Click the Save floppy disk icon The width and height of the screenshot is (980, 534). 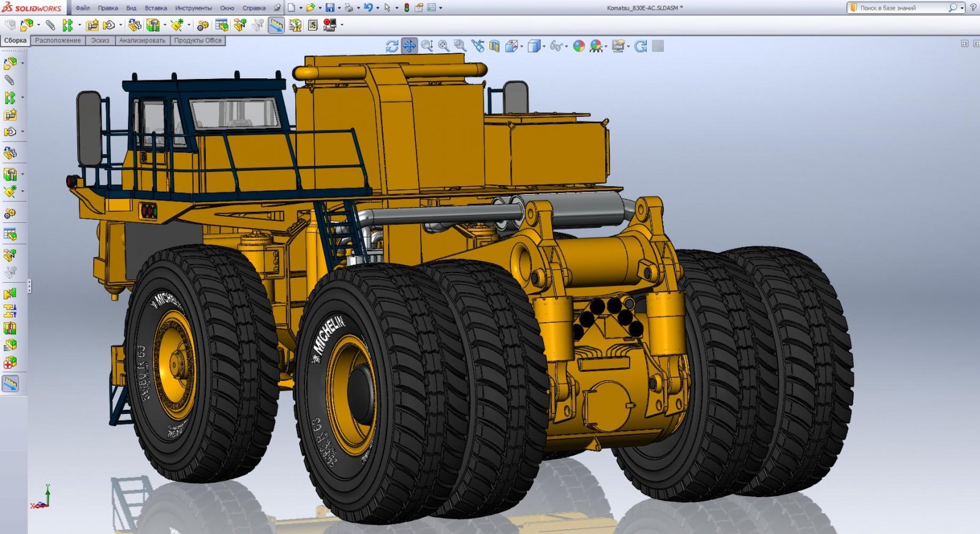coord(330,8)
